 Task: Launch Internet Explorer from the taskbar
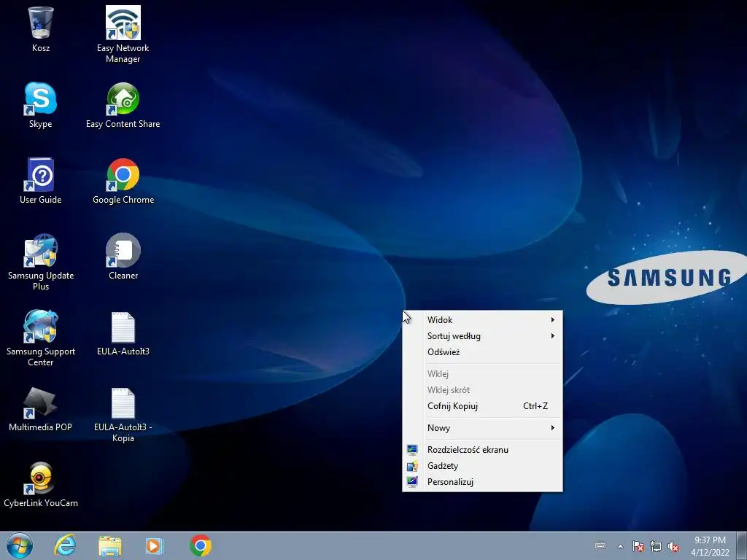click(65, 545)
